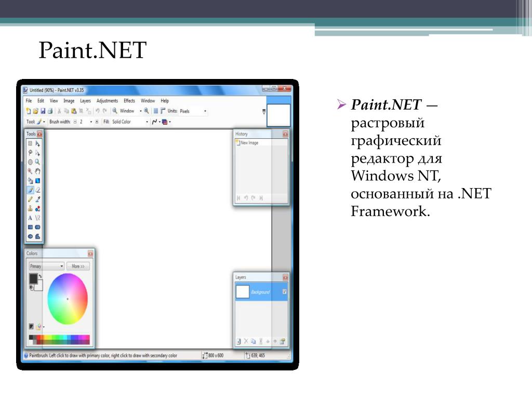The height and width of the screenshot is (399, 532).
Task: Select the Ellipse shape tool
Action: click(x=30, y=236)
